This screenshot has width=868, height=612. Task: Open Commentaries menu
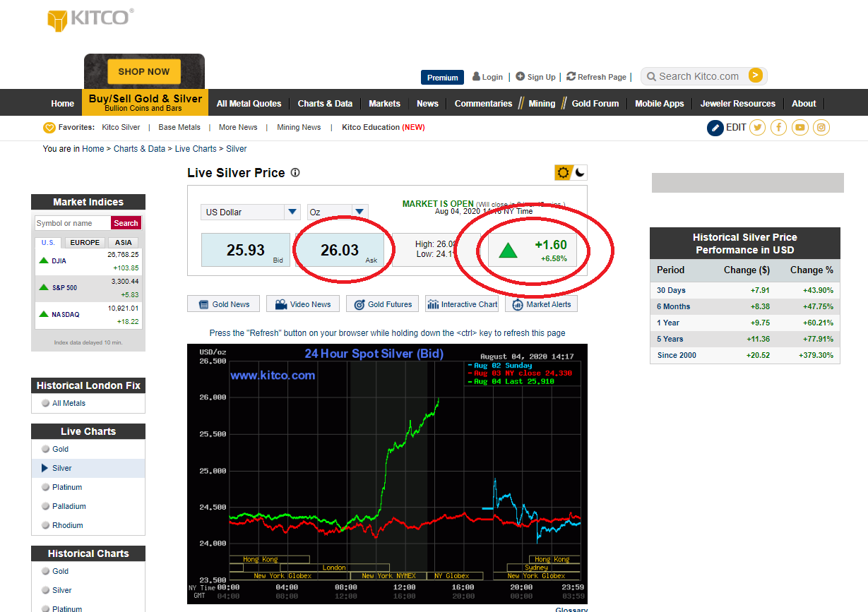483,103
